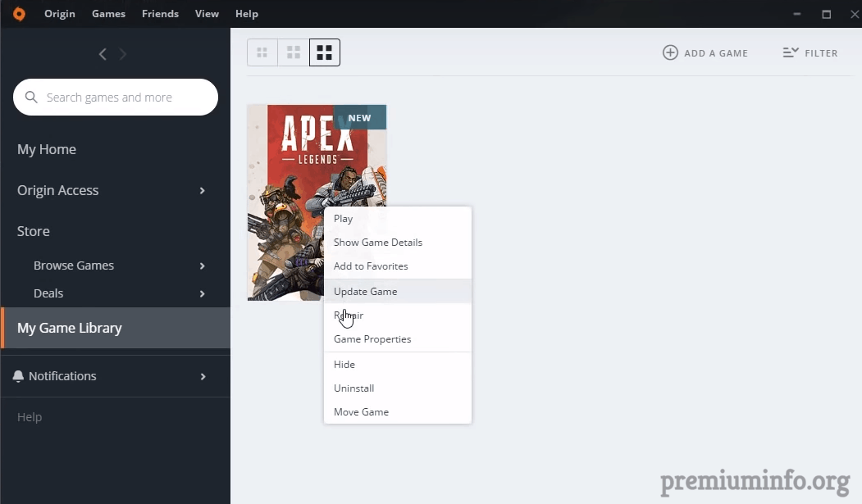Open Notifications in the sidebar
This screenshot has height=504, width=862.
click(x=62, y=376)
